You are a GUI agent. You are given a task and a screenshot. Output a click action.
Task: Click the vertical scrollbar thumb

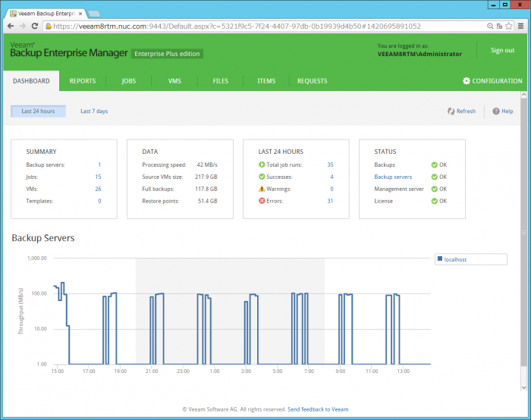(524, 232)
